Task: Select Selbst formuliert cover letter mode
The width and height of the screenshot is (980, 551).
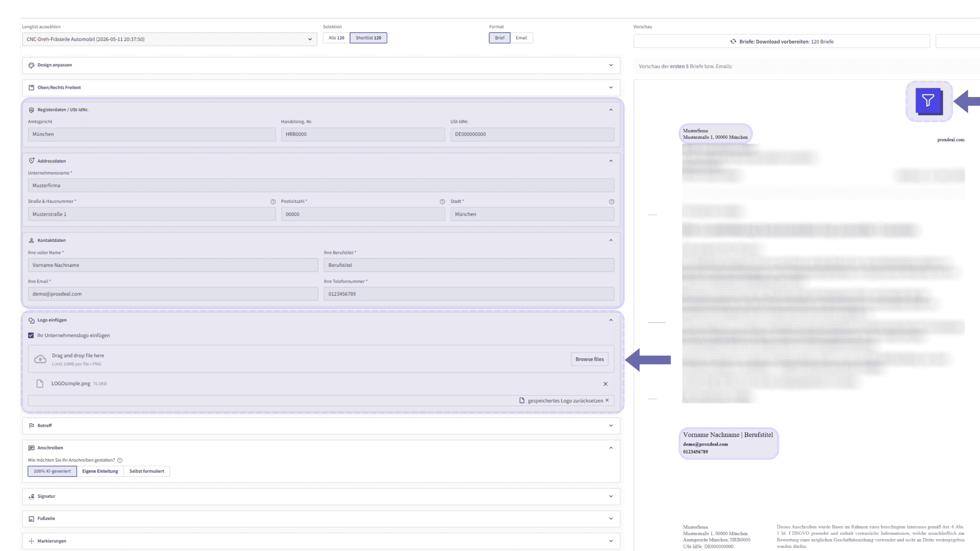Action: [x=146, y=471]
